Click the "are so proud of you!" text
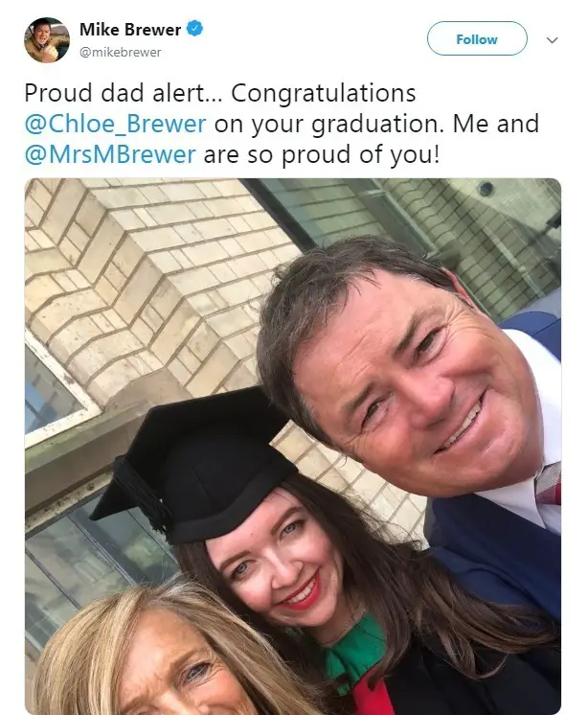The width and height of the screenshot is (588, 715). coord(322,155)
